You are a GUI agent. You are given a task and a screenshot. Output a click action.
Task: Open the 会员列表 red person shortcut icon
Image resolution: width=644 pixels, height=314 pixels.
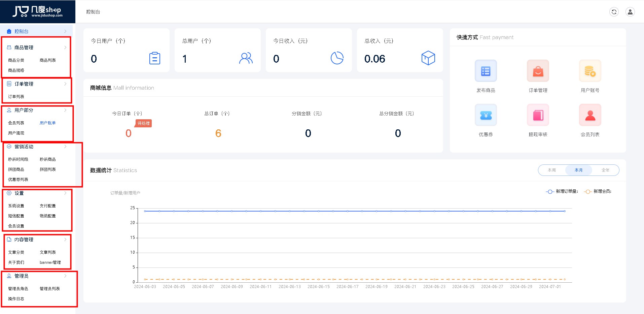click(590, 115)
